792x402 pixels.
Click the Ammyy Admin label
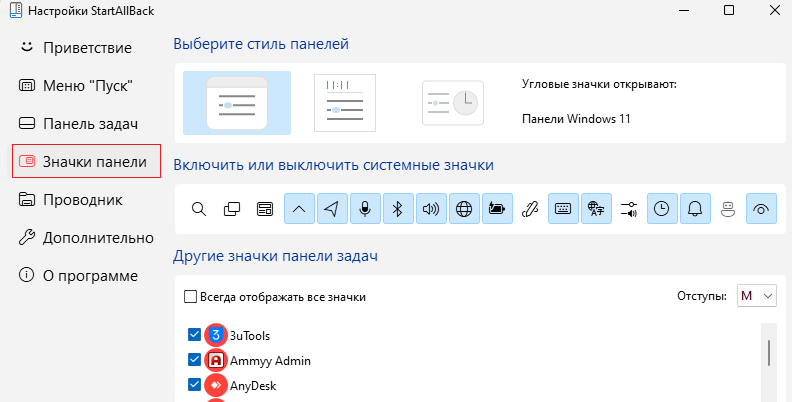click(x=270, y=361)
